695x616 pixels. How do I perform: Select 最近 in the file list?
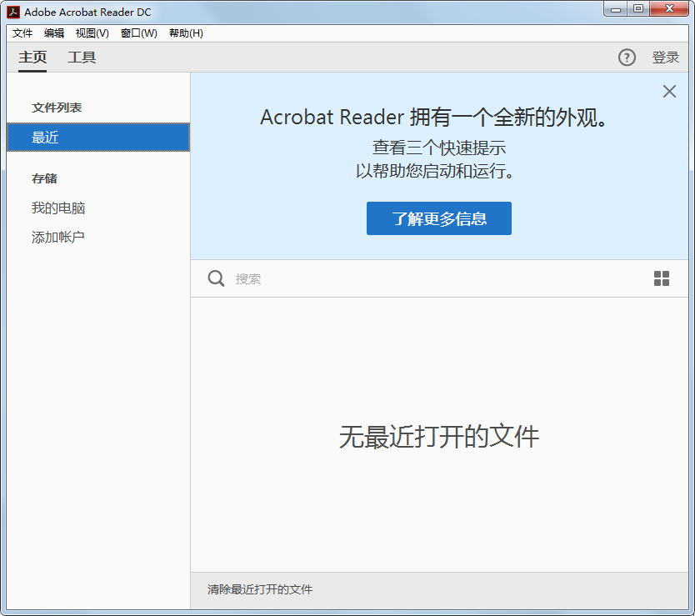click(98, 137)
